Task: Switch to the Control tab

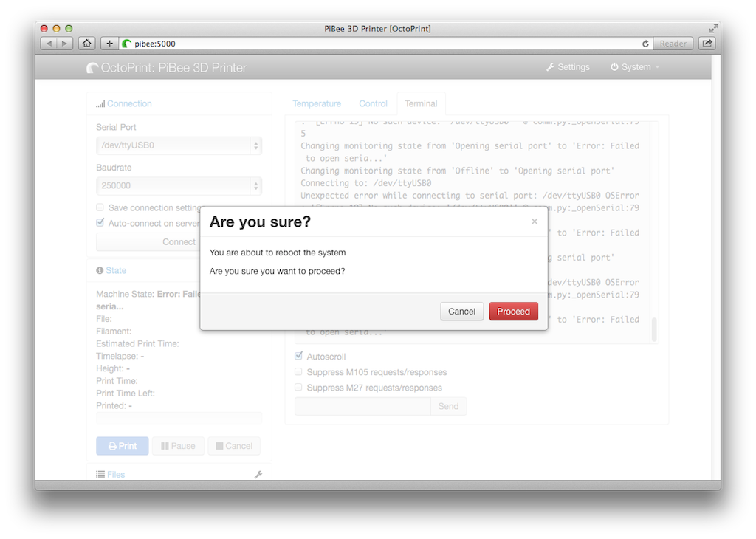Action: coord(373,103)
